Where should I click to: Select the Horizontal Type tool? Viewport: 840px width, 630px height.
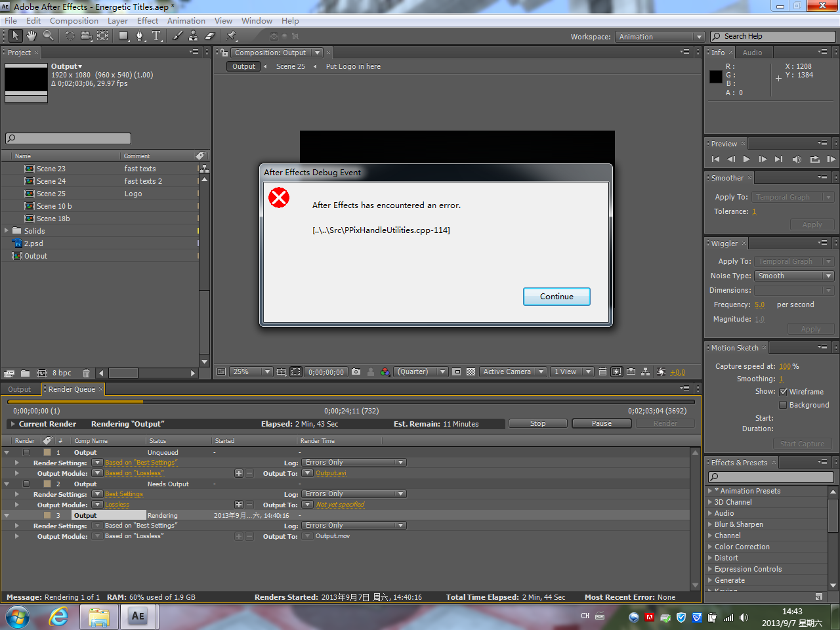156,36
